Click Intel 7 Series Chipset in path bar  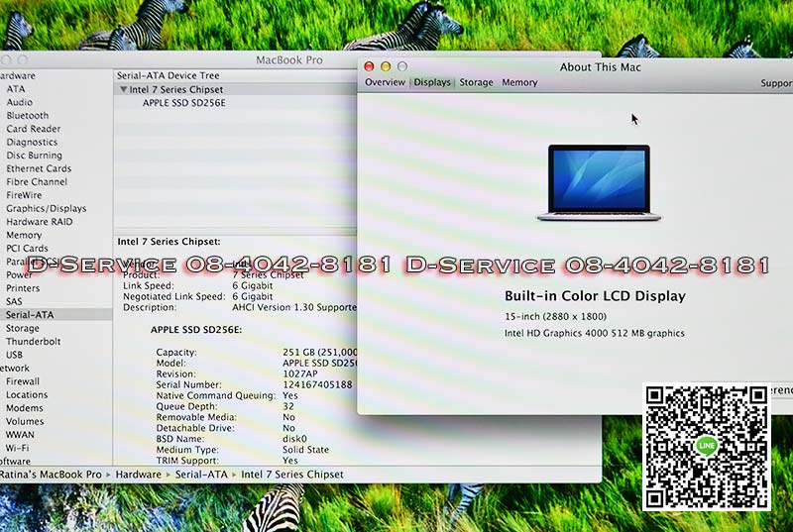(292, 475)
